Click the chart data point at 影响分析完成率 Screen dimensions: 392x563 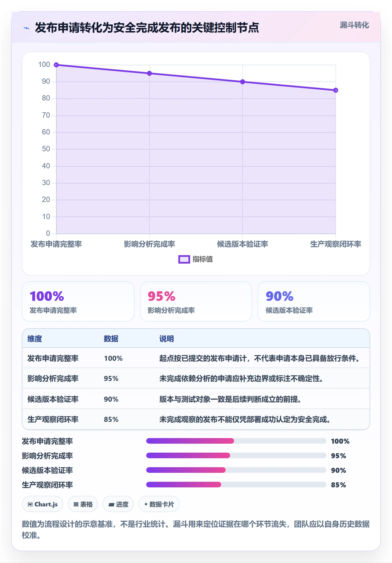(150, 73)
